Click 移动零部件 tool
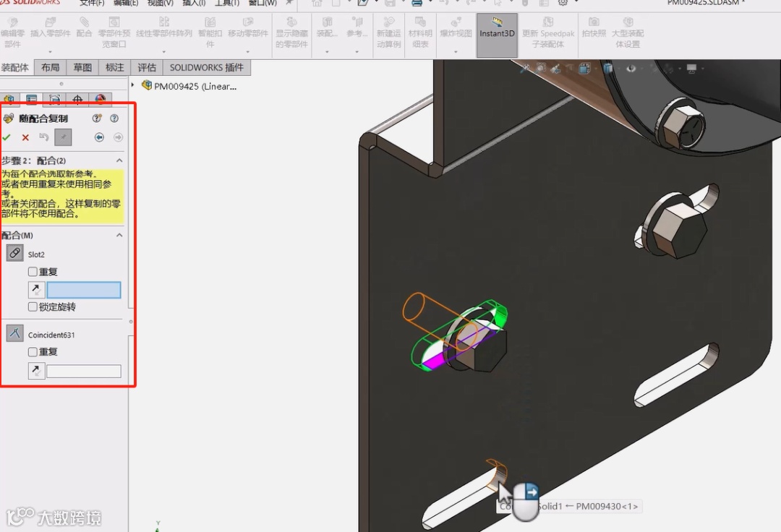Screen dimensions: 781x532 [248, 28]
